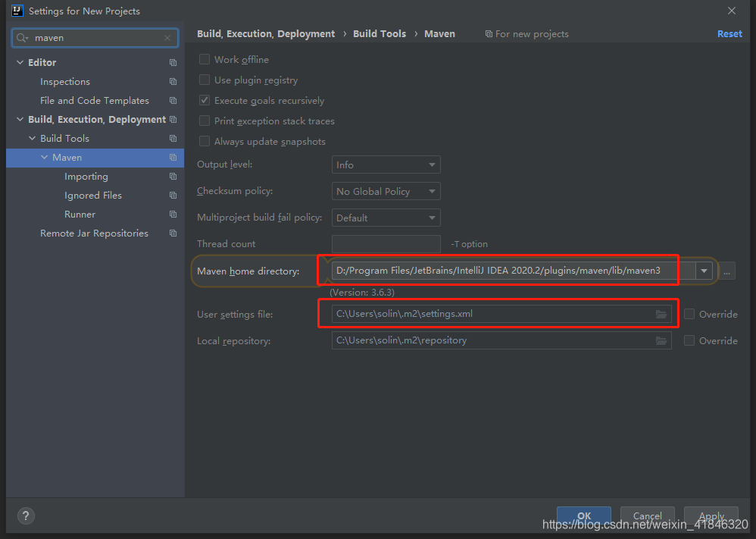Click the OK button
Screen dimensions: 756x539
pos(584,515)
